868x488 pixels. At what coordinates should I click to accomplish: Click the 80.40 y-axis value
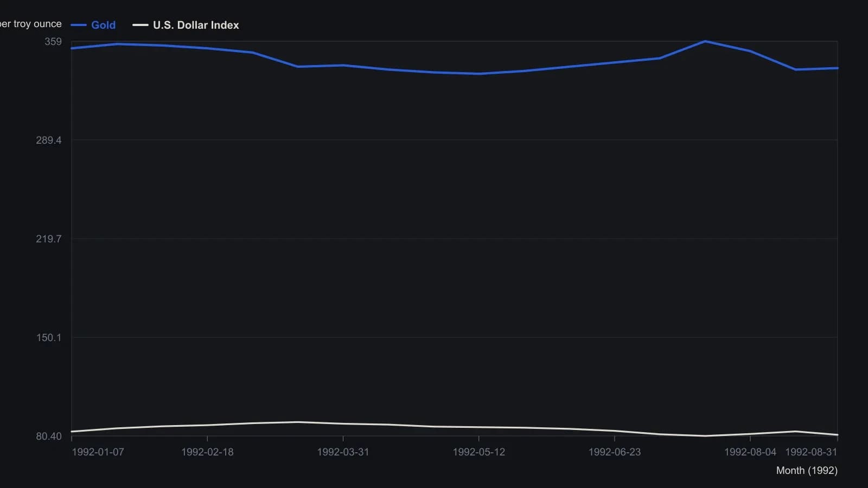[x=49, y=436]
